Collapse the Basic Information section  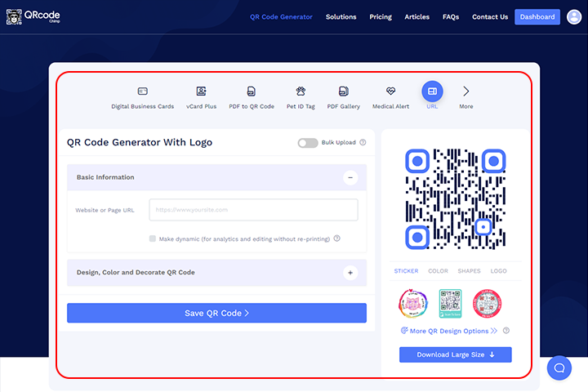tap(350, 177)
